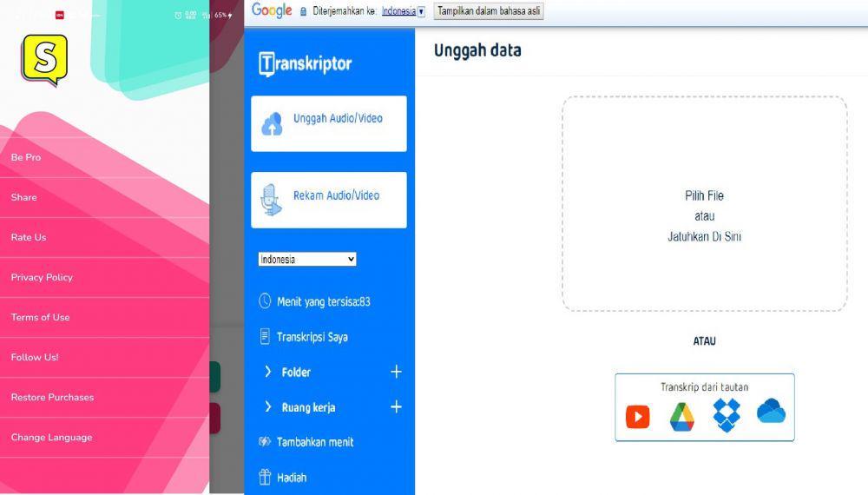Click the yellow S app logo
Viewport: 868px width, 495px height.
(45, 60)
